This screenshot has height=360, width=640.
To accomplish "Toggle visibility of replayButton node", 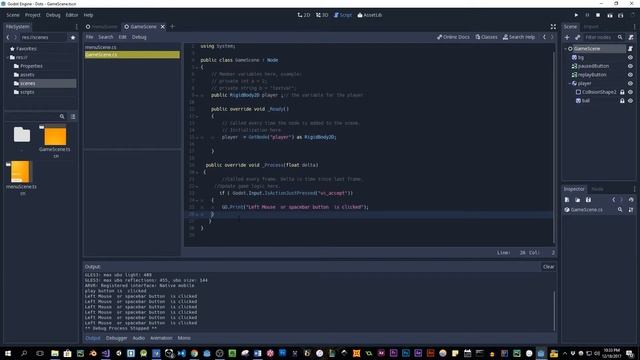I will click(630, 75).
